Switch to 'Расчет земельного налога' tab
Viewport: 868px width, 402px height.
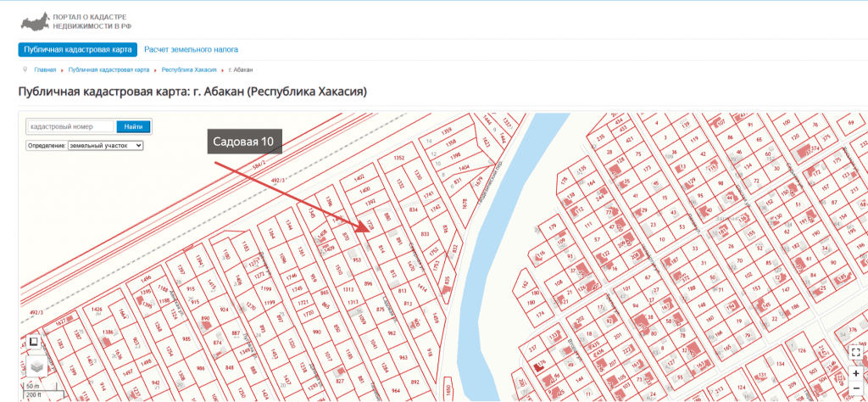coord(191,50)
